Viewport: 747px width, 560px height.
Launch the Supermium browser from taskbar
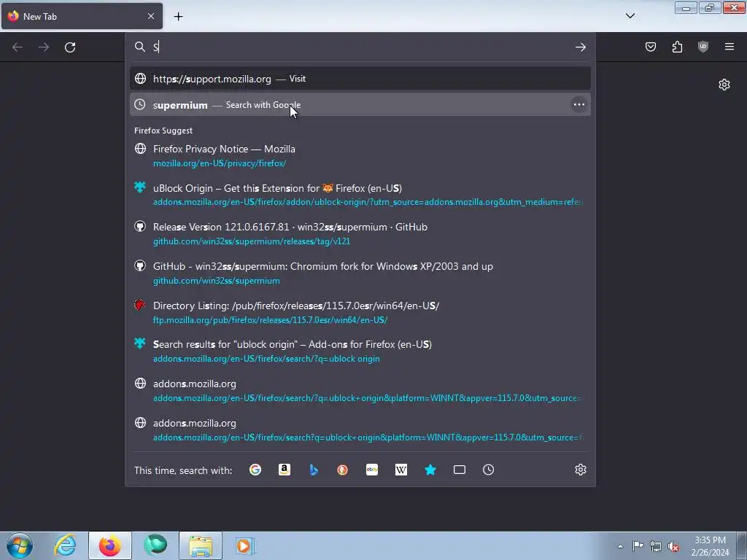pyautogui.click(x=155, y=545)
